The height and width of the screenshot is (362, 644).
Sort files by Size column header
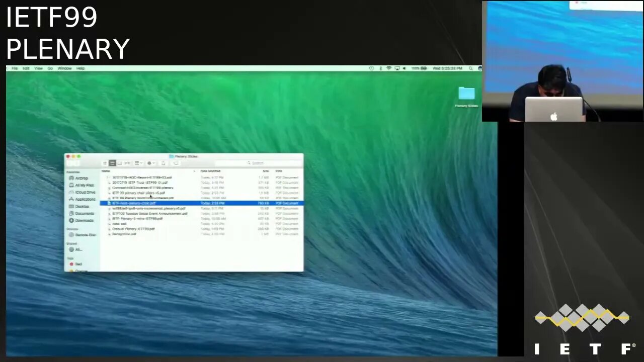(265, 171)
